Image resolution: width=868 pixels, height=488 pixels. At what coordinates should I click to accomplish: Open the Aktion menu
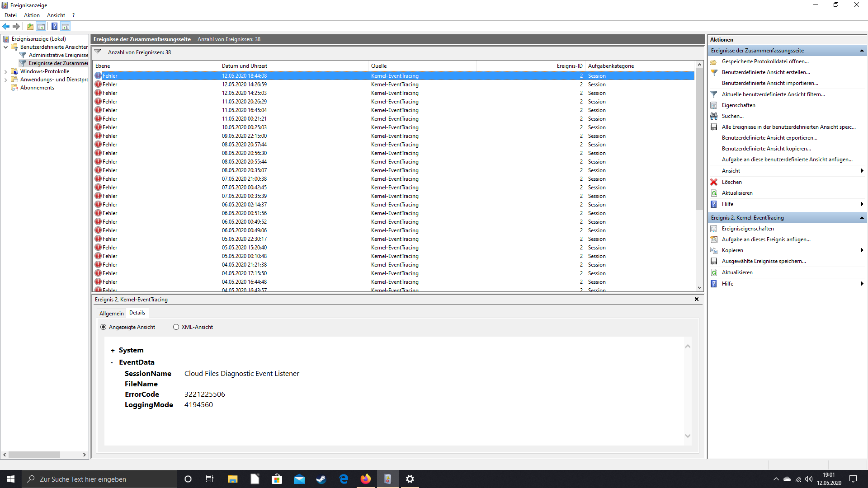tap(32, 15)
